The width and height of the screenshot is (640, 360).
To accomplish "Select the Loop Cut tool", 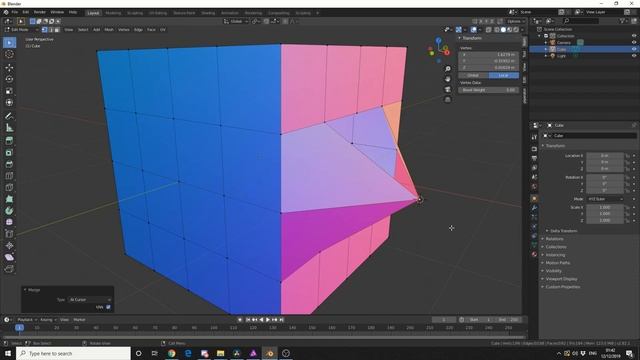I will click(x=9, y=176).
